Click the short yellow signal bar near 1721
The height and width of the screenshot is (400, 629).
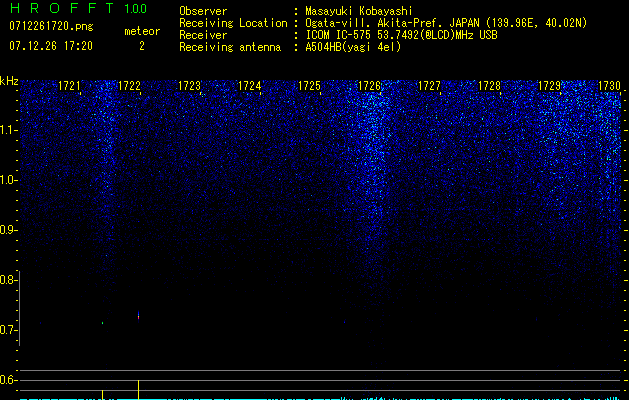(x=103, y=394)
